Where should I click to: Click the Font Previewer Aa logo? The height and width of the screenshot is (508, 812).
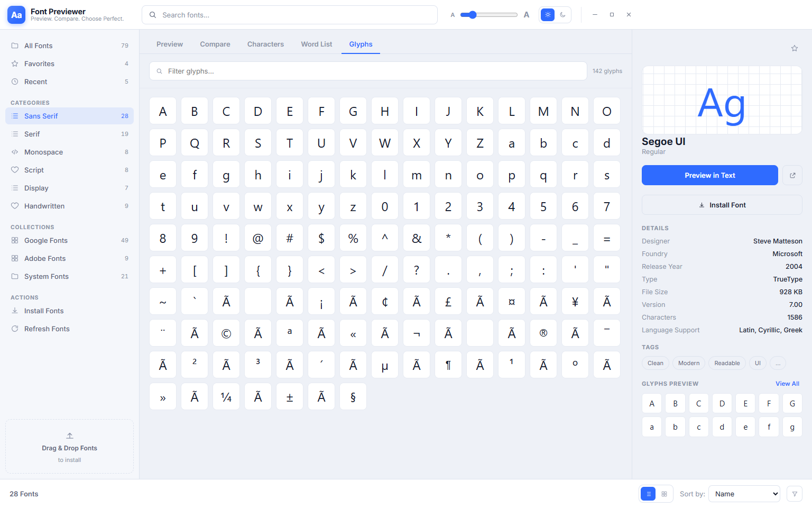tap(16, 15)
